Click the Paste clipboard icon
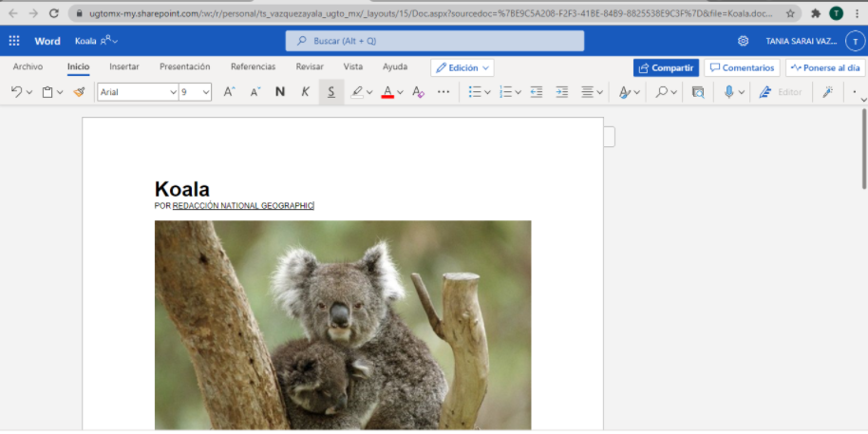 pyautogui.click(x=47, y=92)
